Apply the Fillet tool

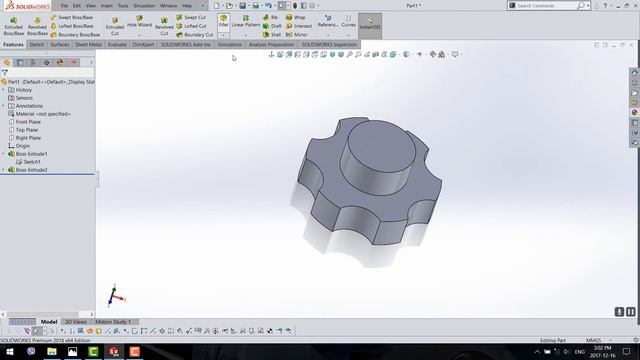223,21
